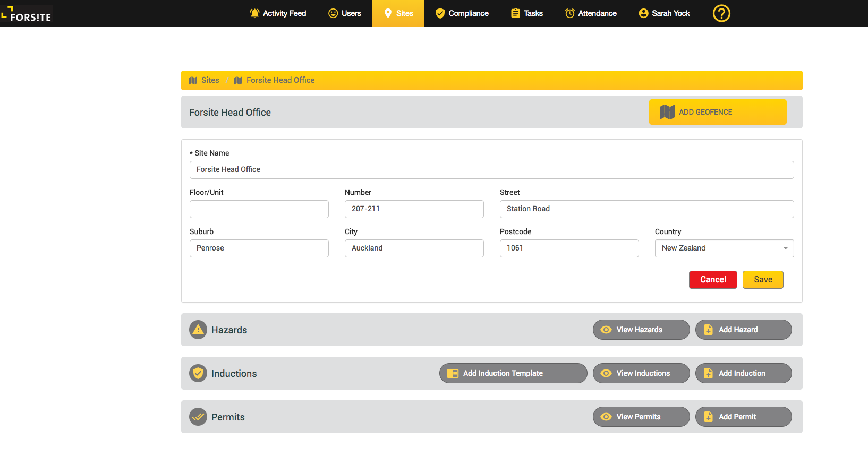Click the template icon in Add Induction Template

[x=453, y=373]
